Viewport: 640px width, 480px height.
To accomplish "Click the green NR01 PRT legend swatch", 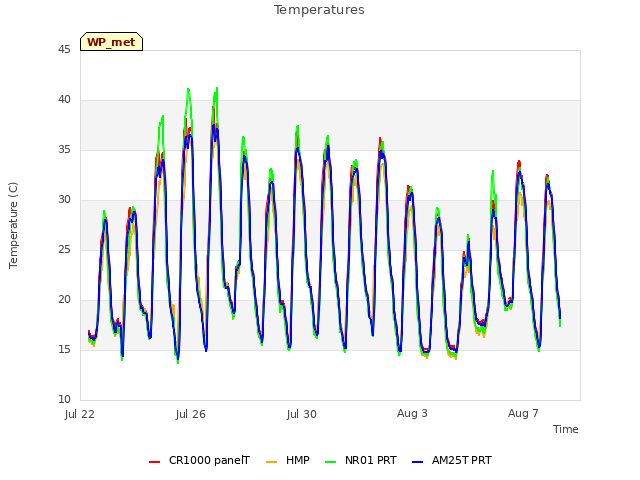I will point(331,462).
